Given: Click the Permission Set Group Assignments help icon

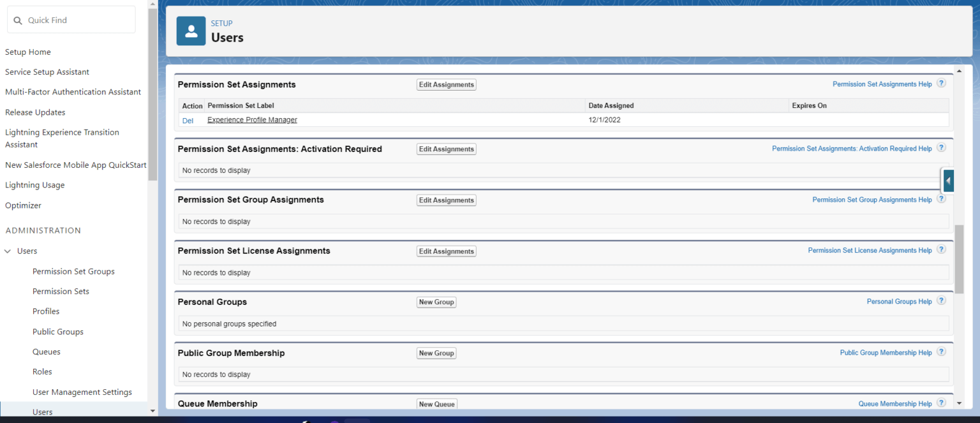Looking at the screenshot, I should click(941, 198).
